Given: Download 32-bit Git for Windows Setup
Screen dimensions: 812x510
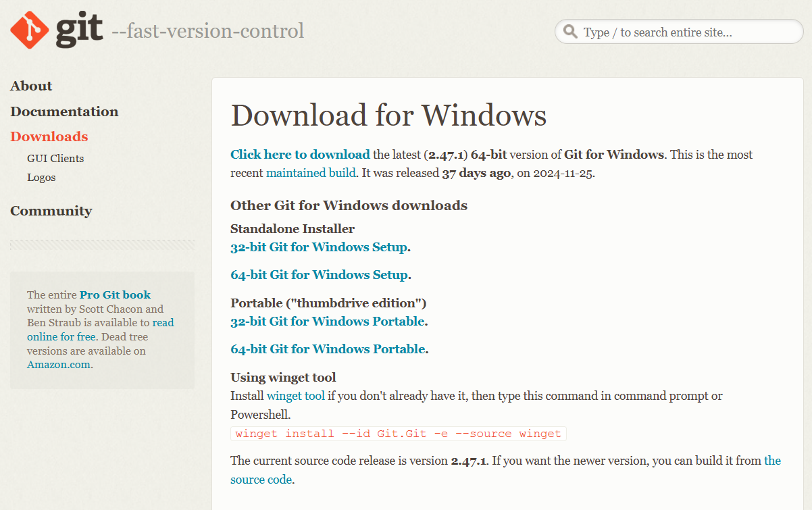Looking at the screenshot, I should [x=319, y=247].
